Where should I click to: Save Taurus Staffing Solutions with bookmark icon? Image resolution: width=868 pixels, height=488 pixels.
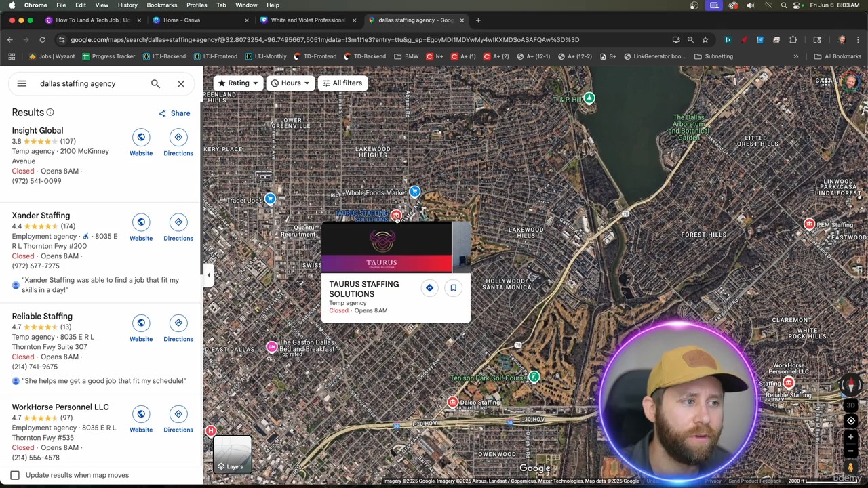454,288
